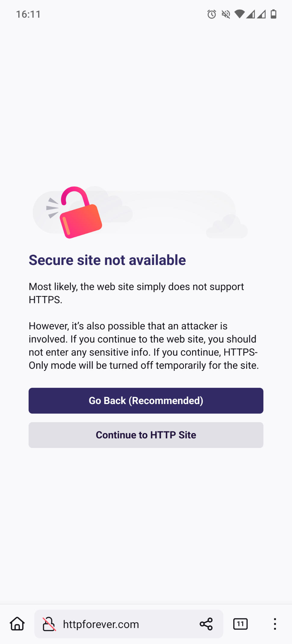Image resolution: width=292 pixels, height=644 pixels.
Task: Open site security info via crossed-out lock icon
Action: click(x=49, y=624)
